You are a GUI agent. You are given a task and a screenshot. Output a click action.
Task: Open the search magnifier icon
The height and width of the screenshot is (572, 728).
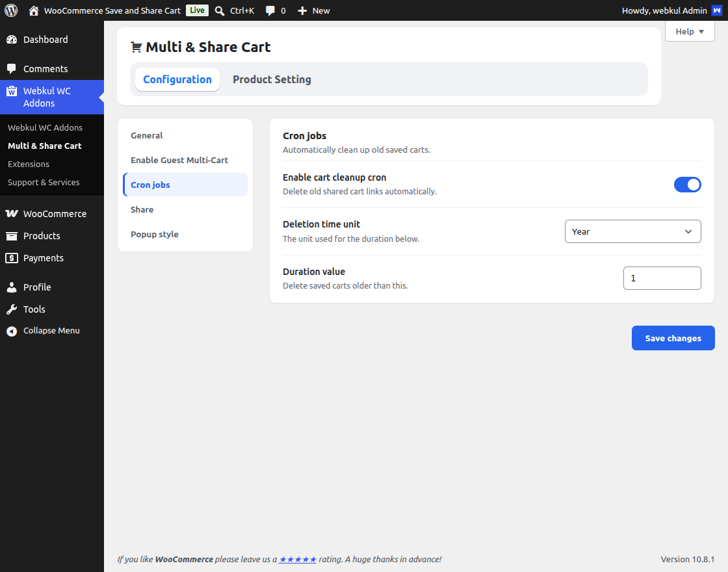pyautogui.click(x=220, y=10)
